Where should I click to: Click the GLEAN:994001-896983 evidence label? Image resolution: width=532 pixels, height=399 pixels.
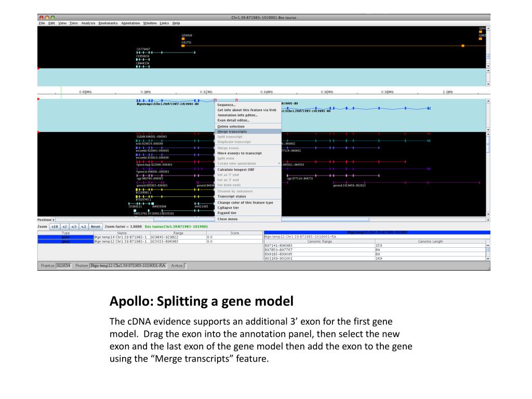pyautogui.click(x=151, y=137)
